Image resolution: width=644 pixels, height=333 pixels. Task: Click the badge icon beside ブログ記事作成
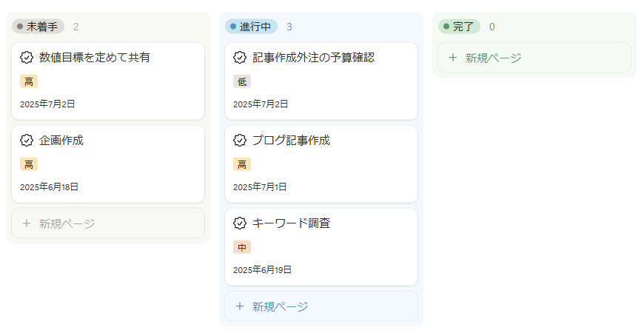tap(239, 141)
